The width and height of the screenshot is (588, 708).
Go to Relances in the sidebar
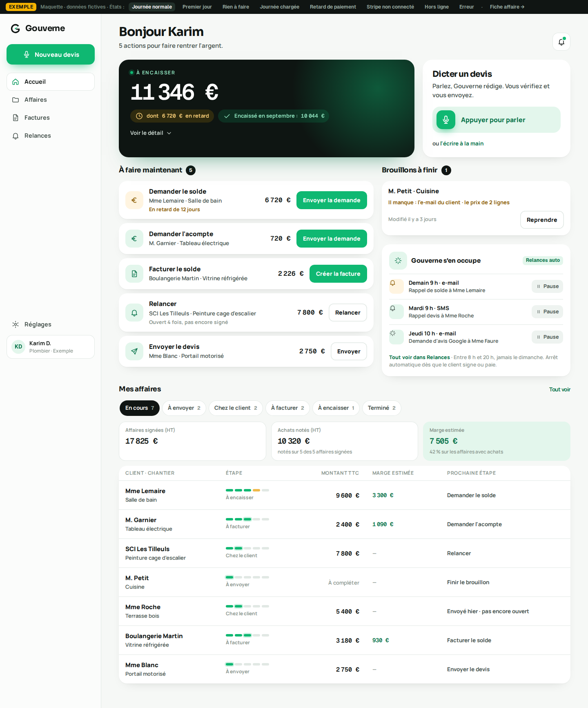pos(51,136)
